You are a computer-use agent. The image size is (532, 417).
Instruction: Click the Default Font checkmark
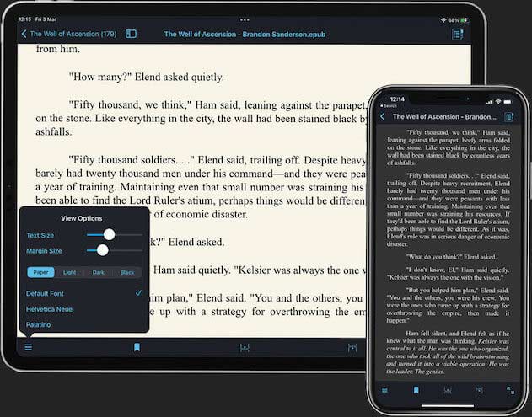138,293
